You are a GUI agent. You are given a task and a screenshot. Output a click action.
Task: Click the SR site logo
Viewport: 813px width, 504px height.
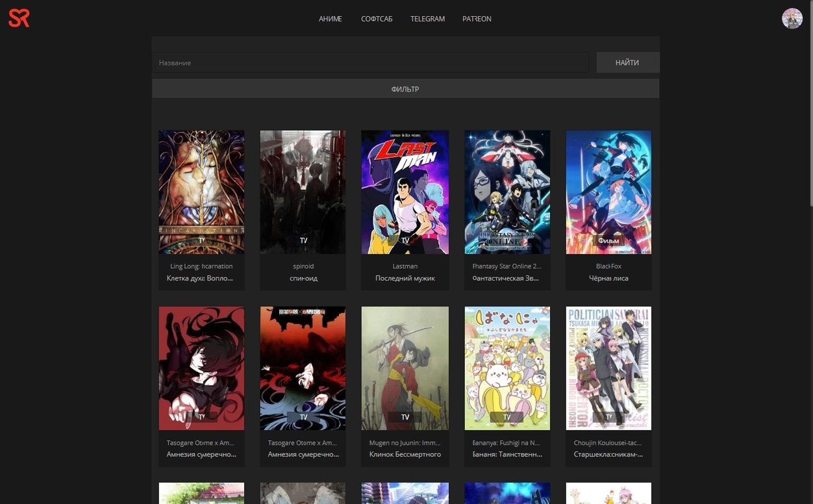click(19, 18)
